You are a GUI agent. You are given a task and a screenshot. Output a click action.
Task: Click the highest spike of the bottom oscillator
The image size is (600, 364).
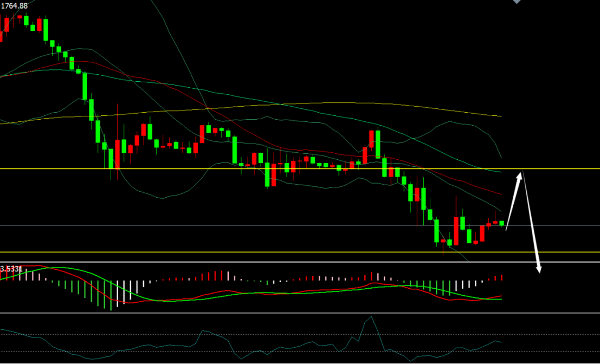371,317
